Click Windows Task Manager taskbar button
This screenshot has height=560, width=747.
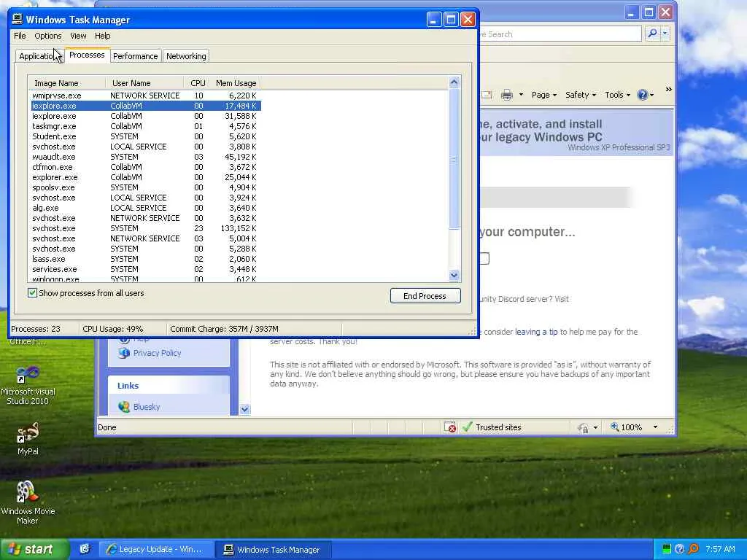(x=272, y=550)
